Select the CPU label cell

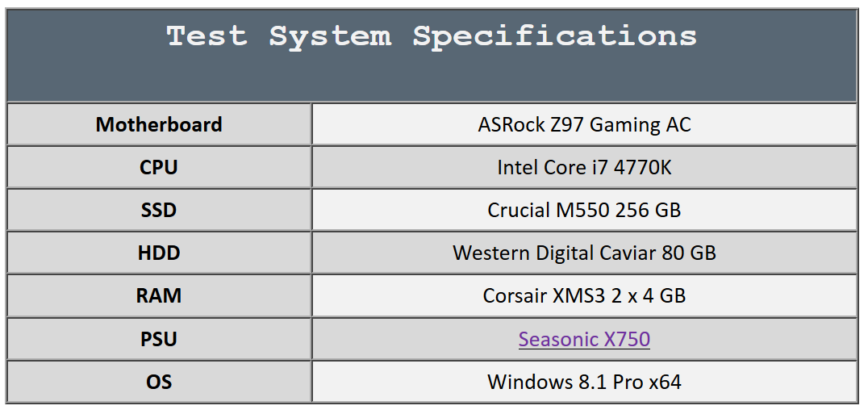pyautogui.click(x=159, y=167)
